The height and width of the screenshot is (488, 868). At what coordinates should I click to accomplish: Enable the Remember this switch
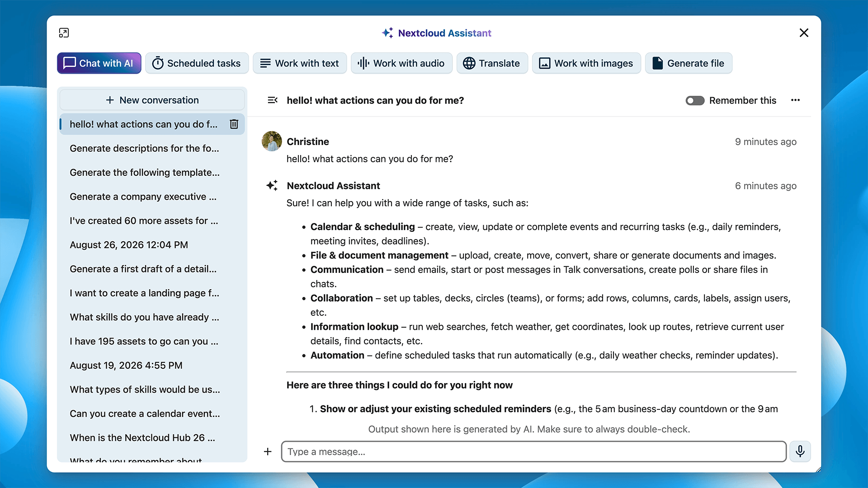point(695,100)
